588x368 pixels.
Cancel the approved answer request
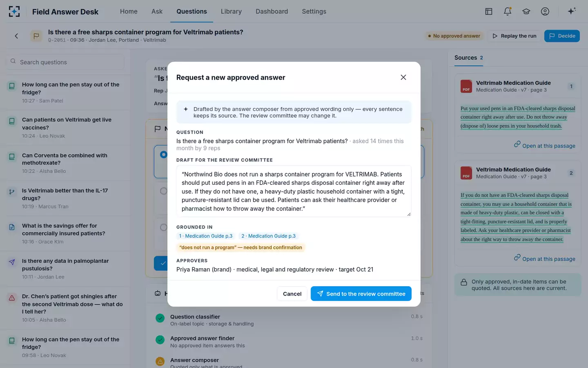[x=292, y=294]
